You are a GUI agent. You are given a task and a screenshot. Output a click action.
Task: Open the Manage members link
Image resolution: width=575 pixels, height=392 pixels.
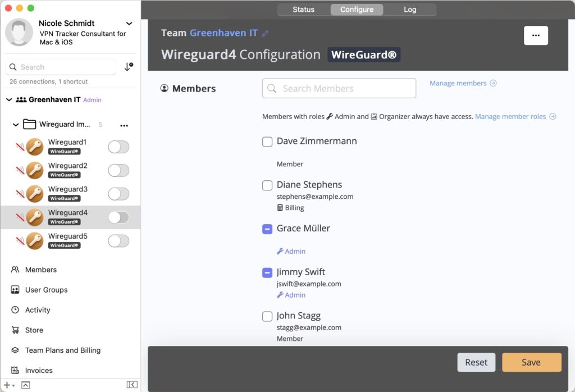click(458, 83)
